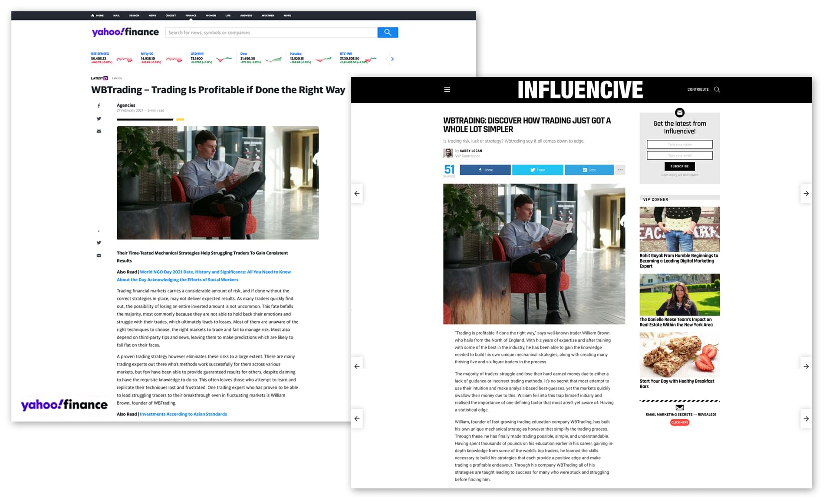The height and width of the screenshot is (504, 826).
Task: Advance the ticker strip with right chevron
Action: [392, 59]
